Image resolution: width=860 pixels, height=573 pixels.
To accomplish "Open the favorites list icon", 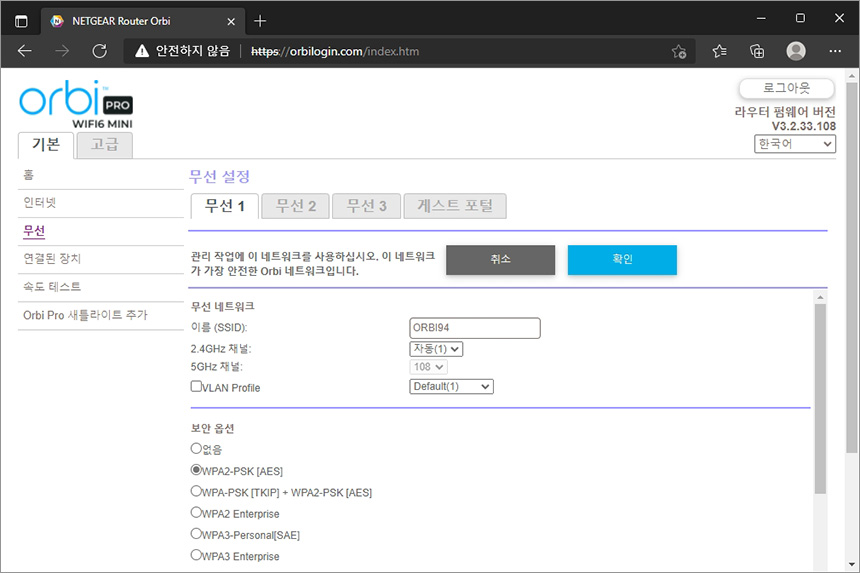I will click(x=719, y=51).
